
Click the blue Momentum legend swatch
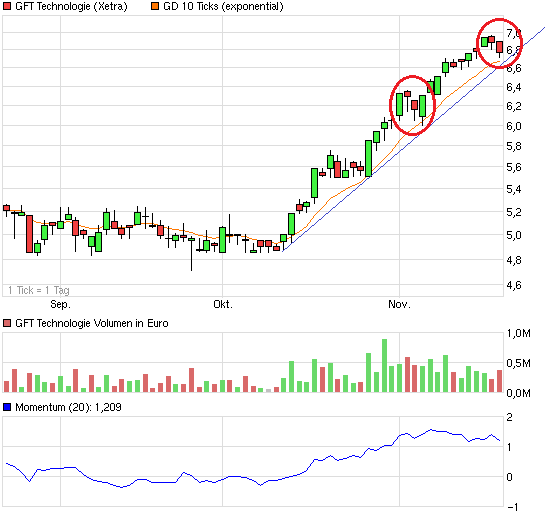[x=7, y=407]
